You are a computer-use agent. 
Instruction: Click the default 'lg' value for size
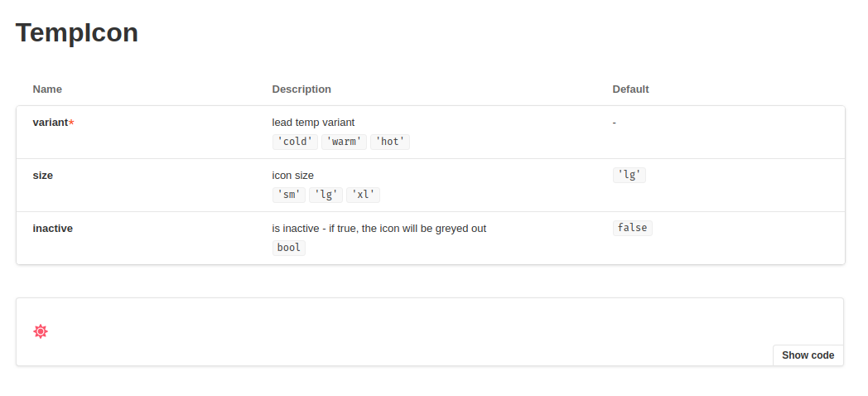629,175
